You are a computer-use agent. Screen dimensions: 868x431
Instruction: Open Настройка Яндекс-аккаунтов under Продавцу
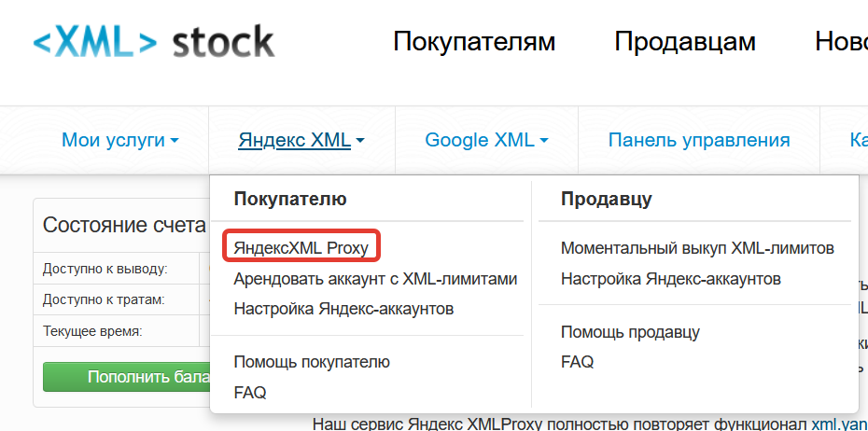click(x=671, y=278)
